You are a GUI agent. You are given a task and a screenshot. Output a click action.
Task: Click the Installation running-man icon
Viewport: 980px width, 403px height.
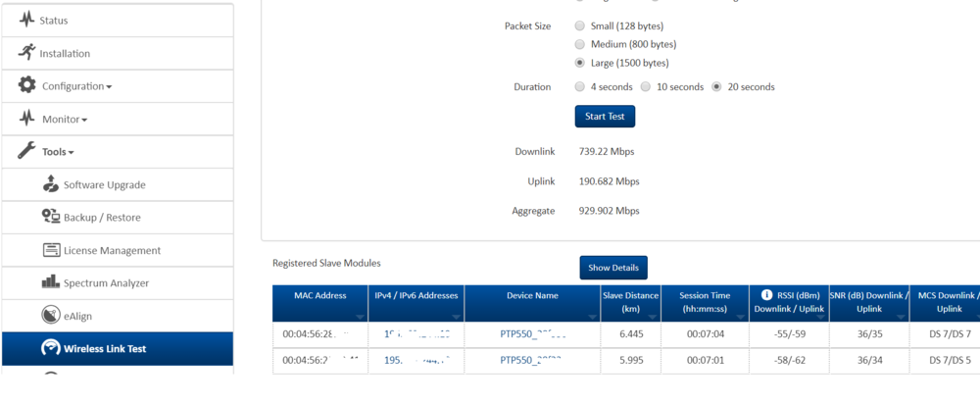pyautogui.click(x=26, y=53)
